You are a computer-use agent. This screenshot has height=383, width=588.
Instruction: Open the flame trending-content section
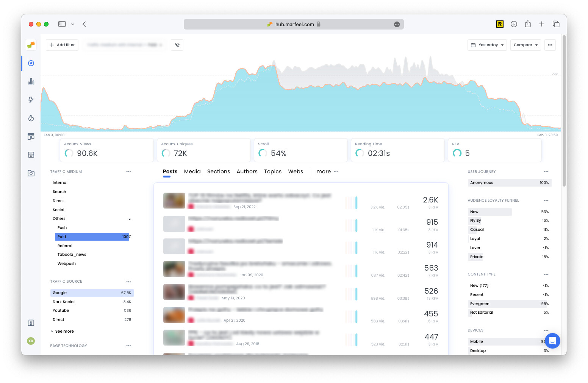click(x=31, y=118)
